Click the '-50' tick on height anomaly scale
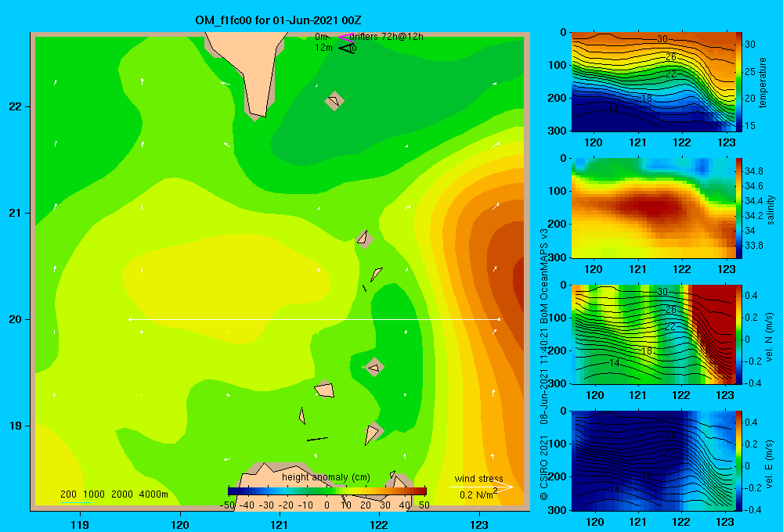The width and height of the screenshot is (783, 532). click(227, 505)
